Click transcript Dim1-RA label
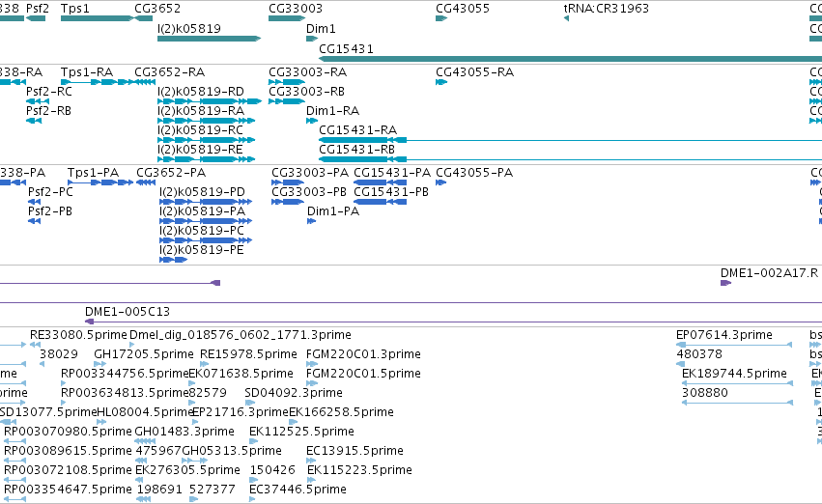Screen dimensions: 822x504 click(x=332, y=111)
